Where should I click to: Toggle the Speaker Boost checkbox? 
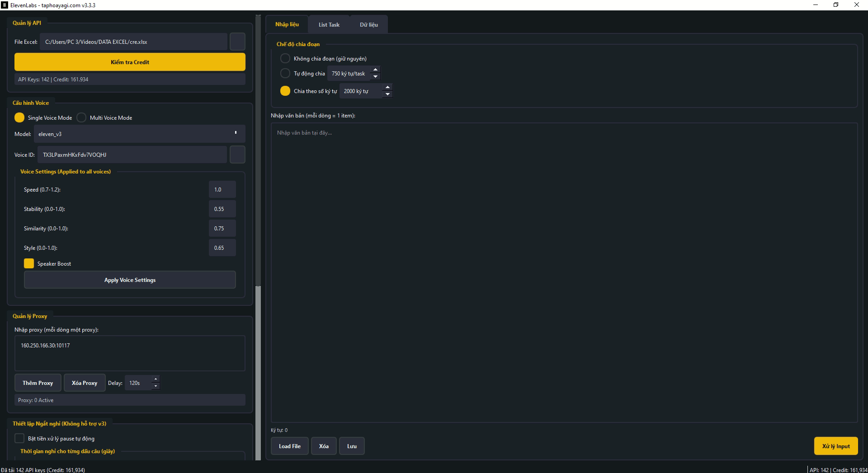point(29,264)
